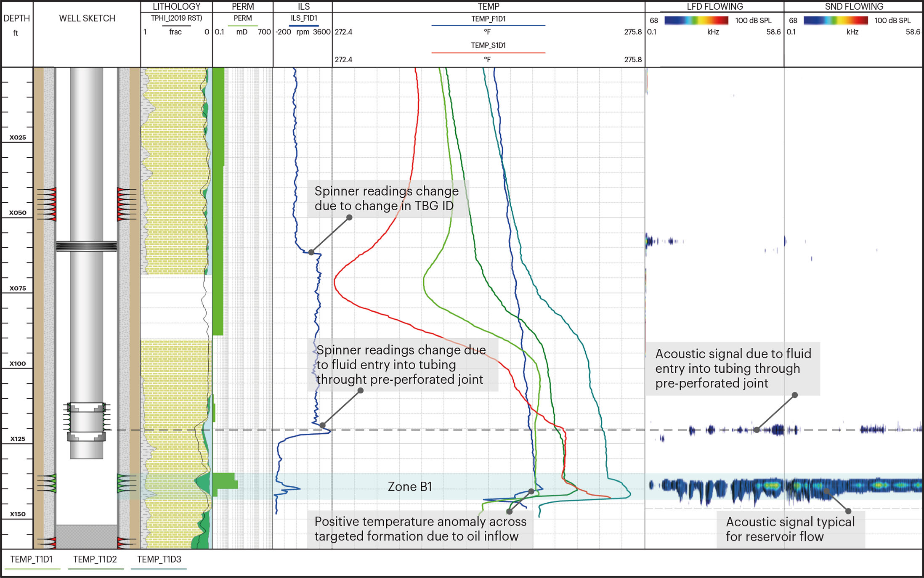
Task: Click the ILS_F1D1 curve label
Action: click(x=303, y=18)
